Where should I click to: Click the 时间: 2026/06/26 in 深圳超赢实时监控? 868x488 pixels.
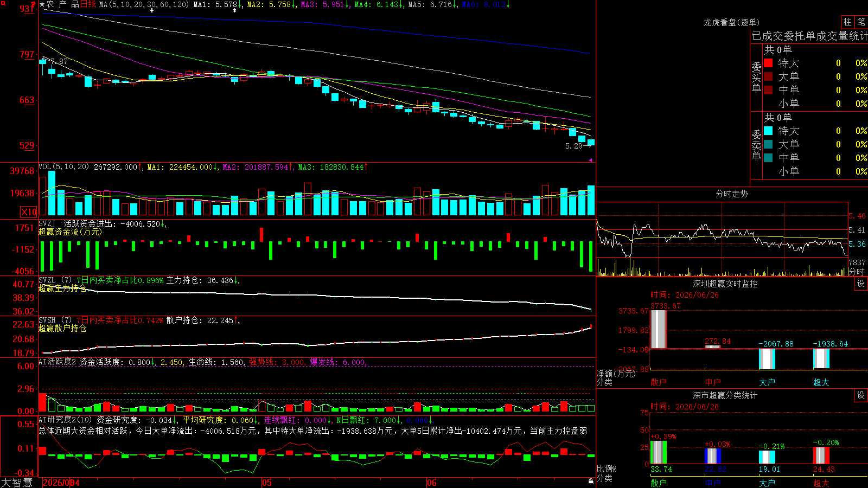coord(685,295)
